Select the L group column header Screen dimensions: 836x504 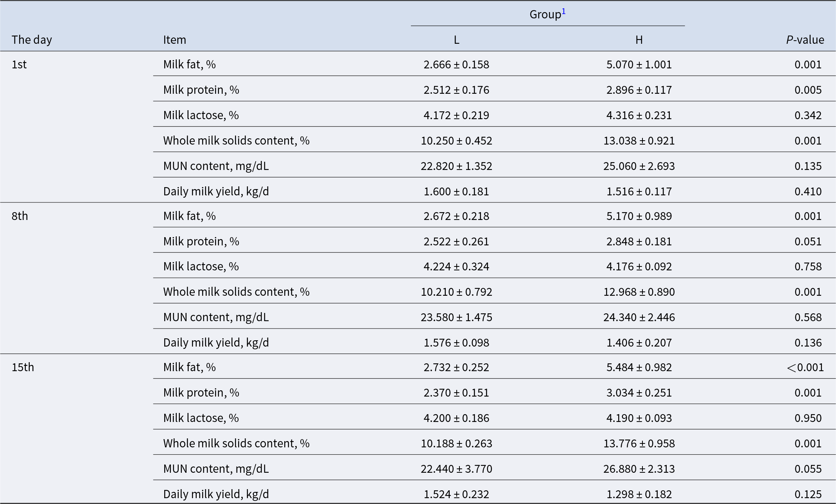456,39
